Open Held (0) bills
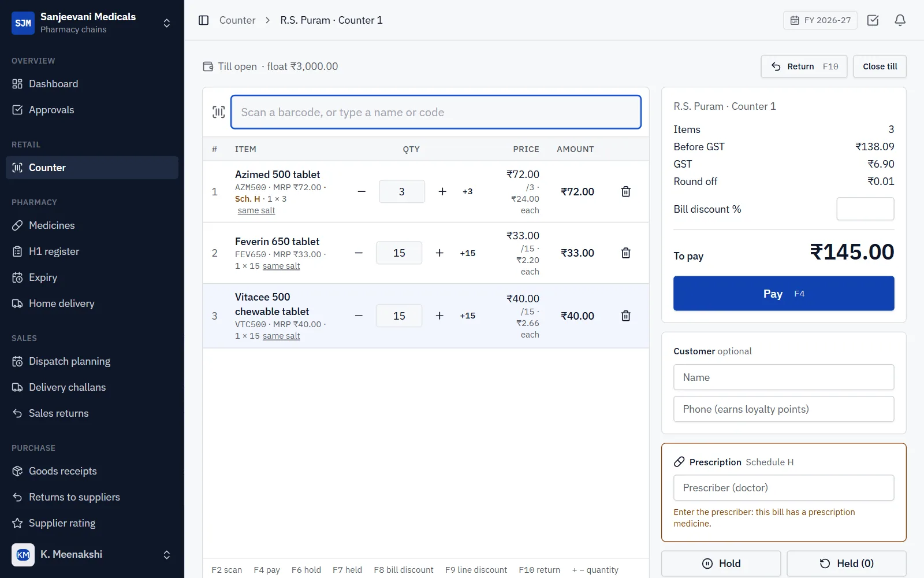This screenshot has height=578, width=924. 847,564
